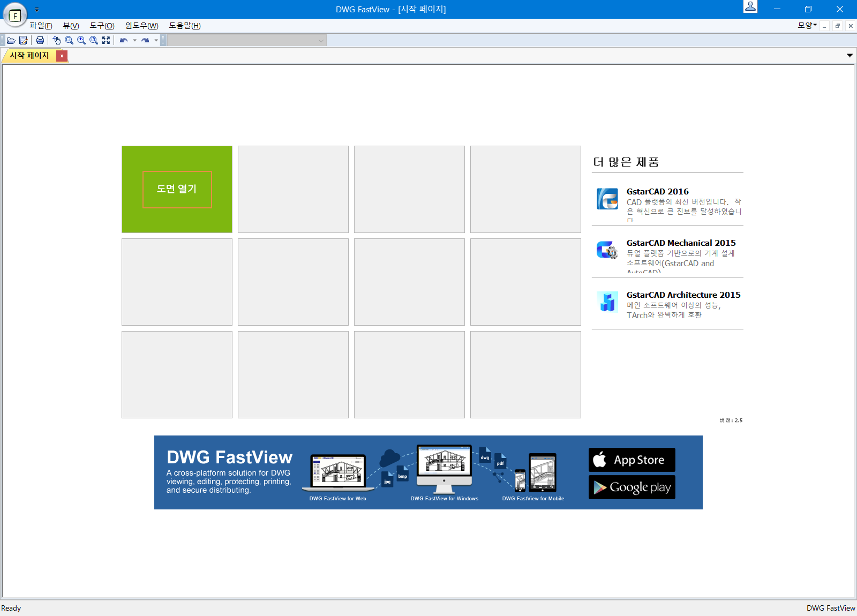Close the 시작 페이지 tab

62,56
